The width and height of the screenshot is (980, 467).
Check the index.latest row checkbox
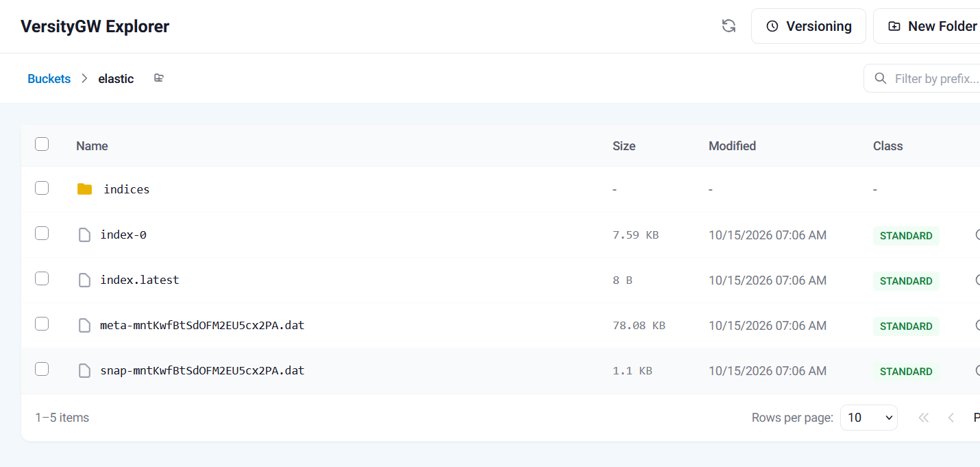[x=42, y=278]
